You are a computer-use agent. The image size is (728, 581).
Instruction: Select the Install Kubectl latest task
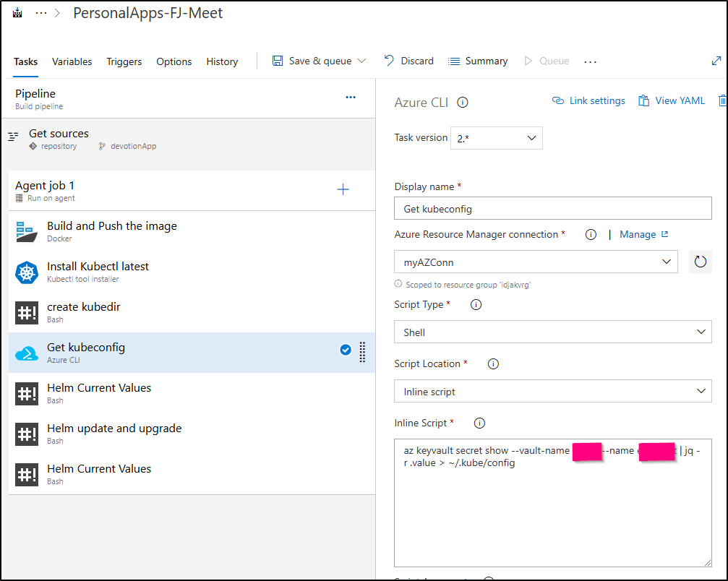pyautogui.click(x=192, y=272)
